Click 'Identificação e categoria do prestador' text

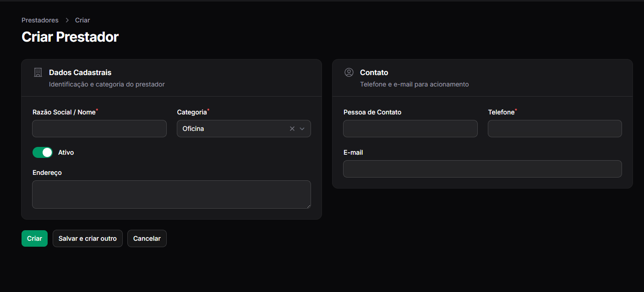107,84
